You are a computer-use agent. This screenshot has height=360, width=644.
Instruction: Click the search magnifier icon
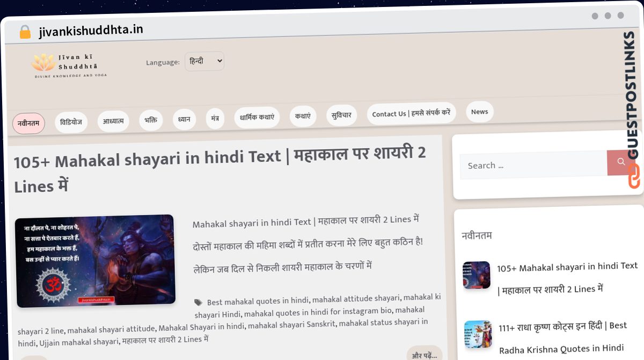[x=620, y=162]
